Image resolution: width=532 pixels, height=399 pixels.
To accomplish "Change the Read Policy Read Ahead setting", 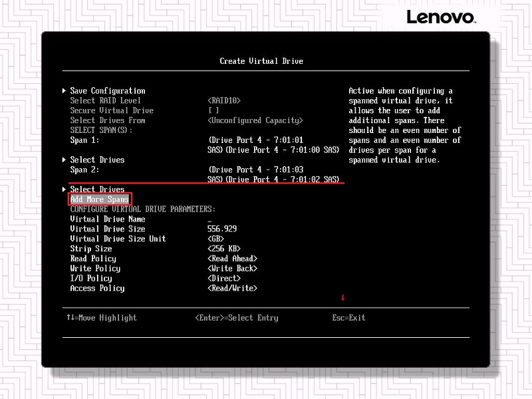I will [x=232, y=259].
